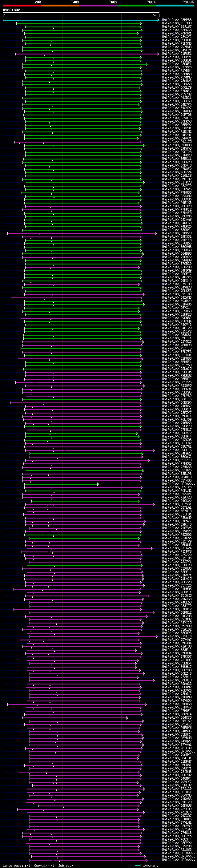Open hit UniRef100_C3KDX6
Viewport: 197px width, 868px height.
(177, 819)
